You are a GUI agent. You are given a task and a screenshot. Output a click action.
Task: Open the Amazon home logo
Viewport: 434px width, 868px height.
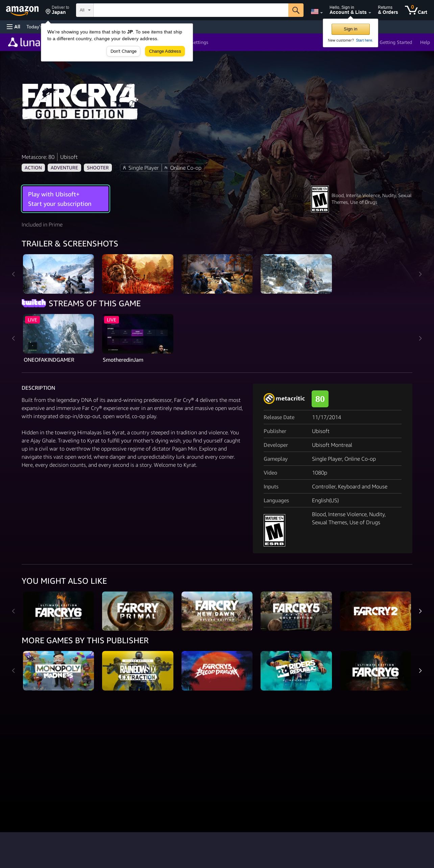point(22,10)
